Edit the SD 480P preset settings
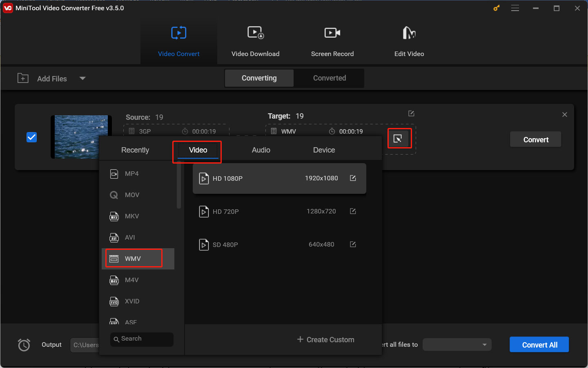The width and height of the screenshot is (588, 368). tap(353, 244)
